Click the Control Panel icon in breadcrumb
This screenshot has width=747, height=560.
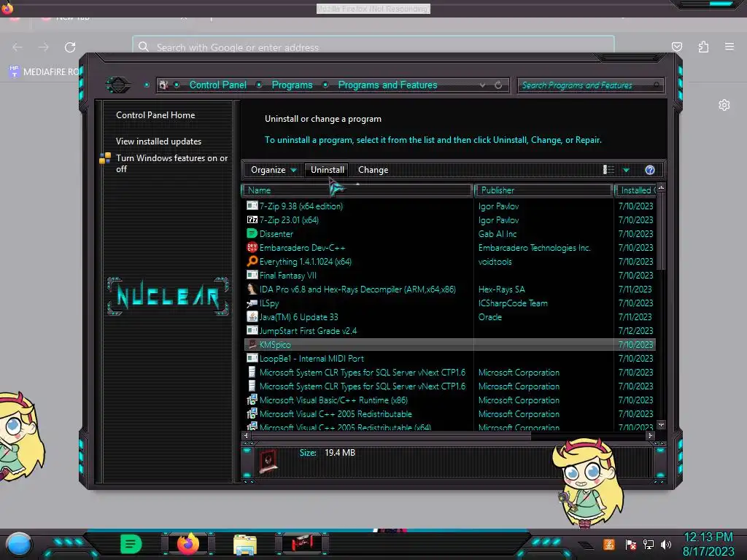163,85
